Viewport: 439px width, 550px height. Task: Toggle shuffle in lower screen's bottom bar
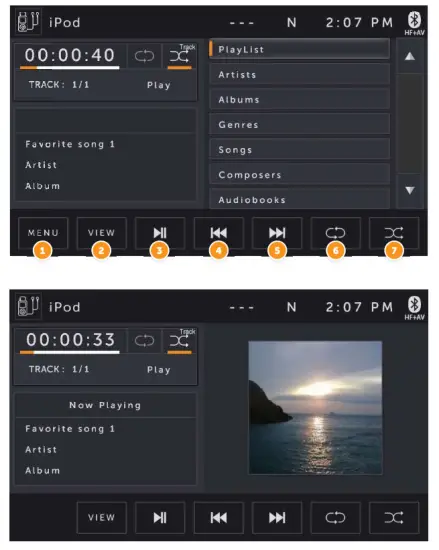pyautogui.click(x=394, y=518)
